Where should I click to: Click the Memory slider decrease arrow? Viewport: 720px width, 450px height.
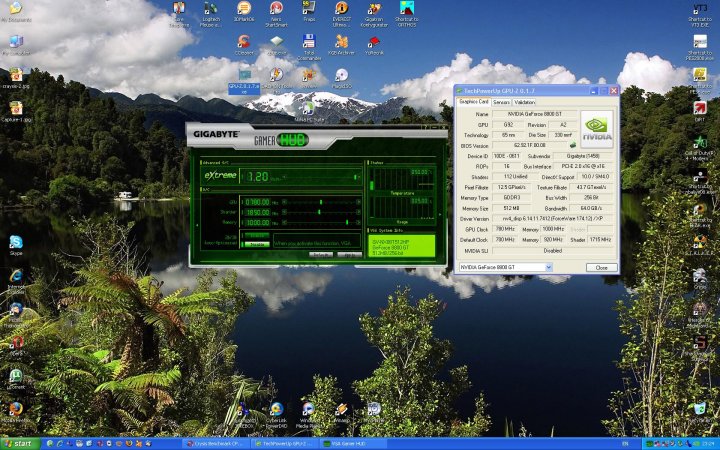point(284,222)
